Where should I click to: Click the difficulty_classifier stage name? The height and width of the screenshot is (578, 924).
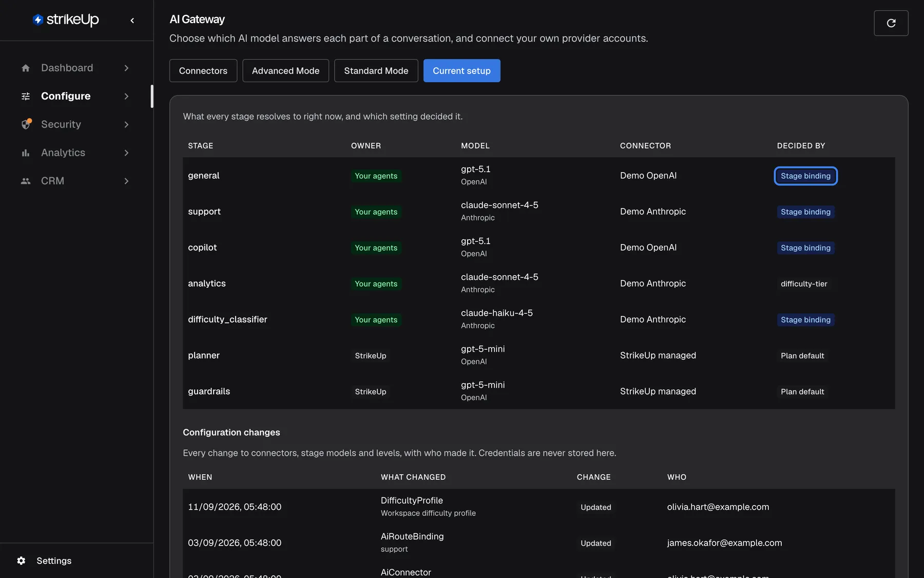227,320
